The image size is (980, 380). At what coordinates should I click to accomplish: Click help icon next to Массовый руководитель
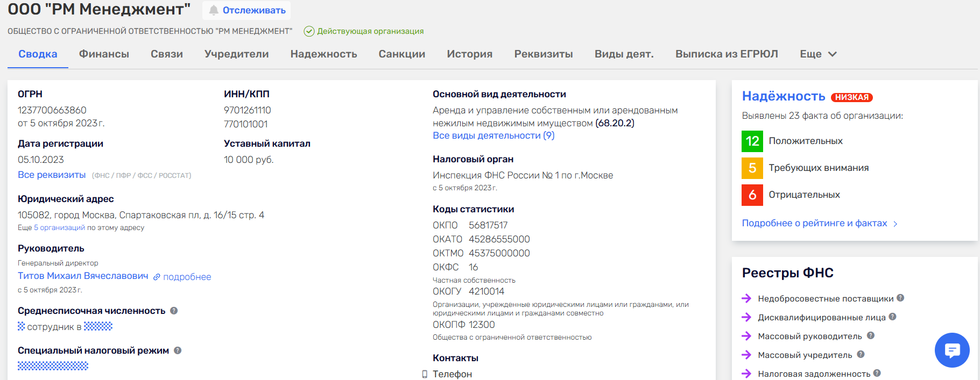click(x=871, y=335)
